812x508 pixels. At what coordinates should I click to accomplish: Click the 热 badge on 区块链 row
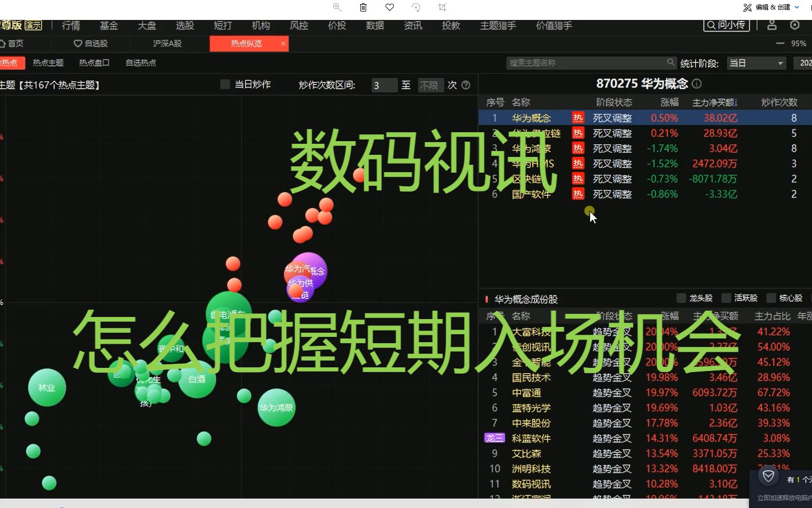click(578, 179)
